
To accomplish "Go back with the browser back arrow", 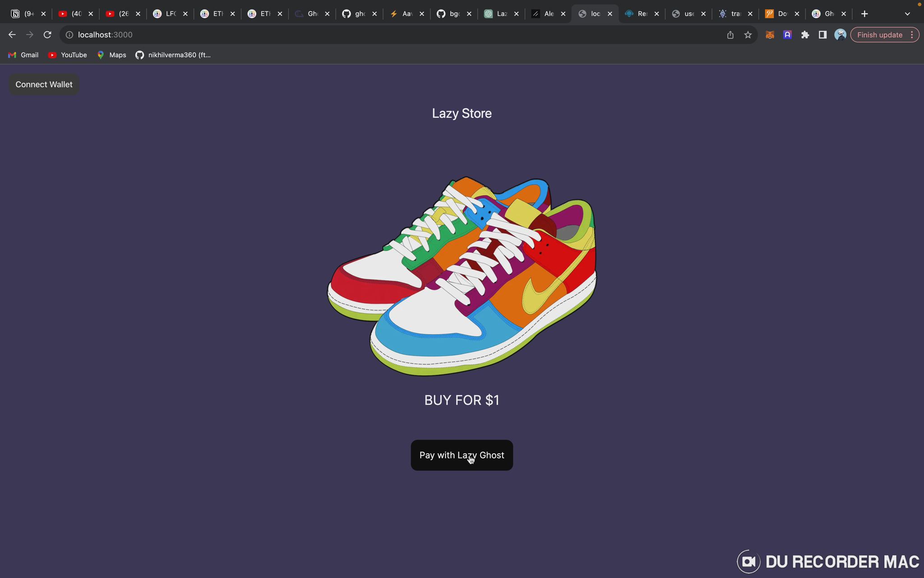I will click(x=12, y=35).
